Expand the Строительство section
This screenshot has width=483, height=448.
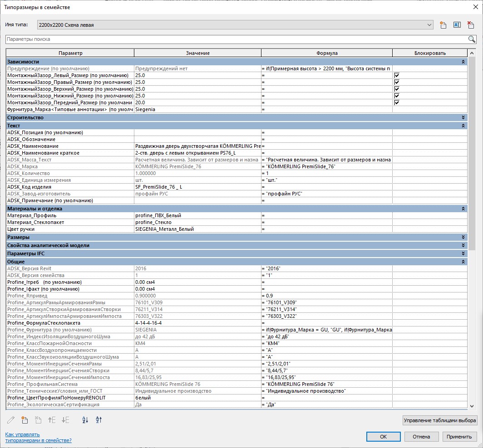(x=463, y=117)
